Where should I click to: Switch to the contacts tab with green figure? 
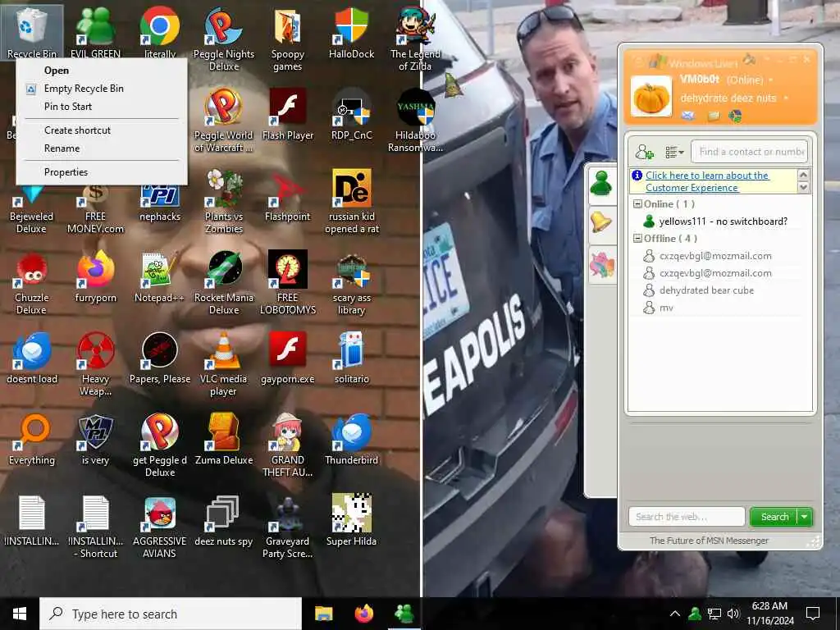coord(601,184)
